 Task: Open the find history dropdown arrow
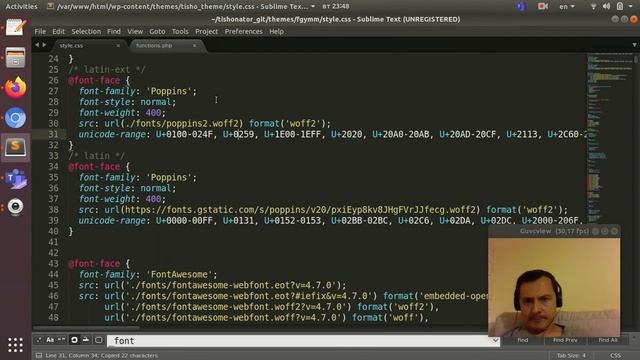tap(495, 340)
